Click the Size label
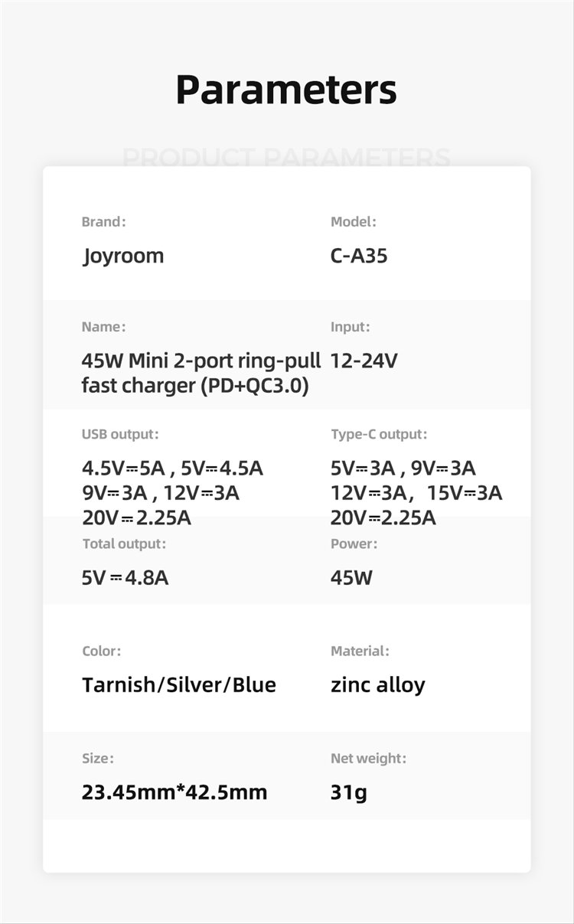574x924 pixels. click(x=97, y=758)
